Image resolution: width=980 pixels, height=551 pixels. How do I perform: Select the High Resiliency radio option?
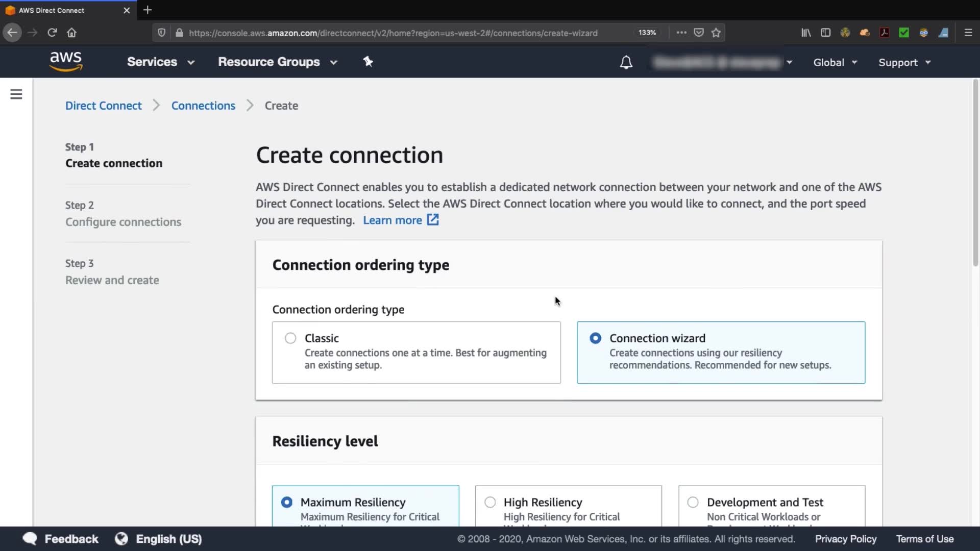tap(490, 502)
